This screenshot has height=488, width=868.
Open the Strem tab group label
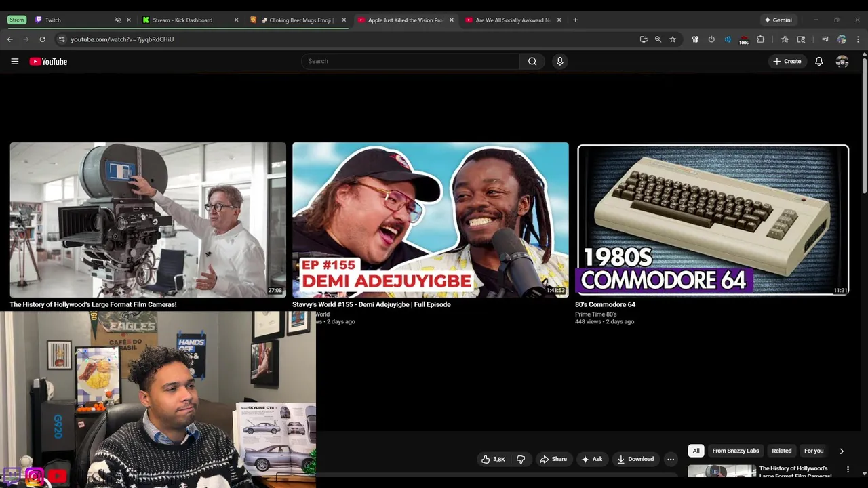[16, 20]
